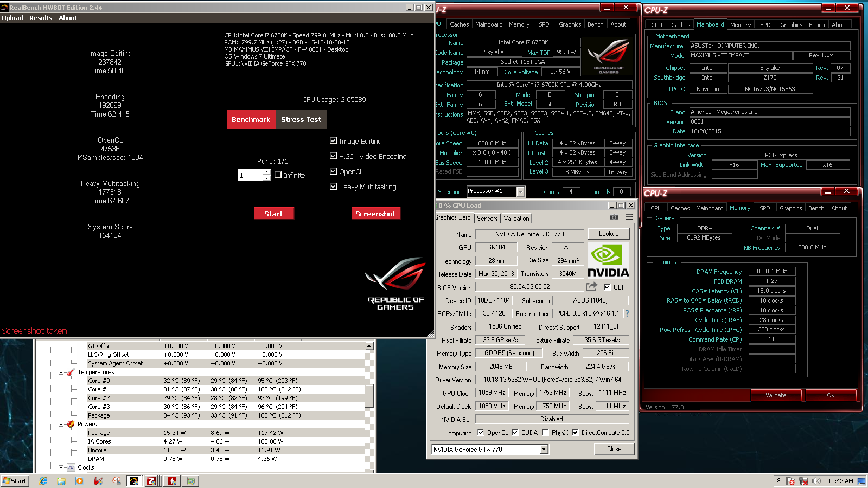This screenshot has height=488, width=868.
Task: Open RealBench About menu
Action: coord(68,18)
